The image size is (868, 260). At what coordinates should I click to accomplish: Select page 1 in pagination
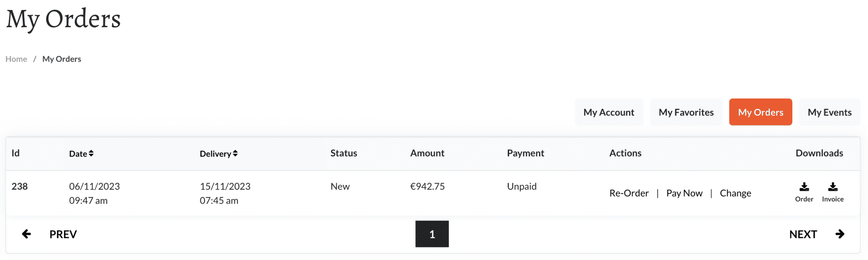click(432, 234)
